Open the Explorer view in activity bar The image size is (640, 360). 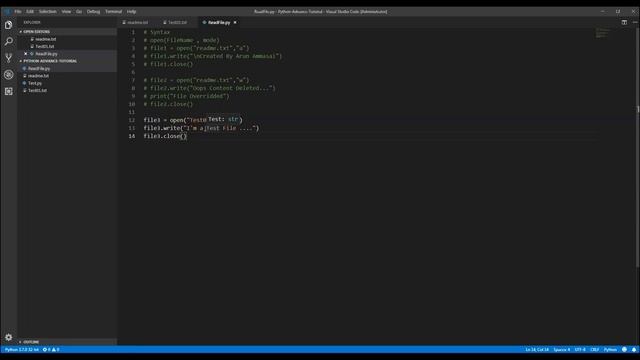click(x=9, y=25)
